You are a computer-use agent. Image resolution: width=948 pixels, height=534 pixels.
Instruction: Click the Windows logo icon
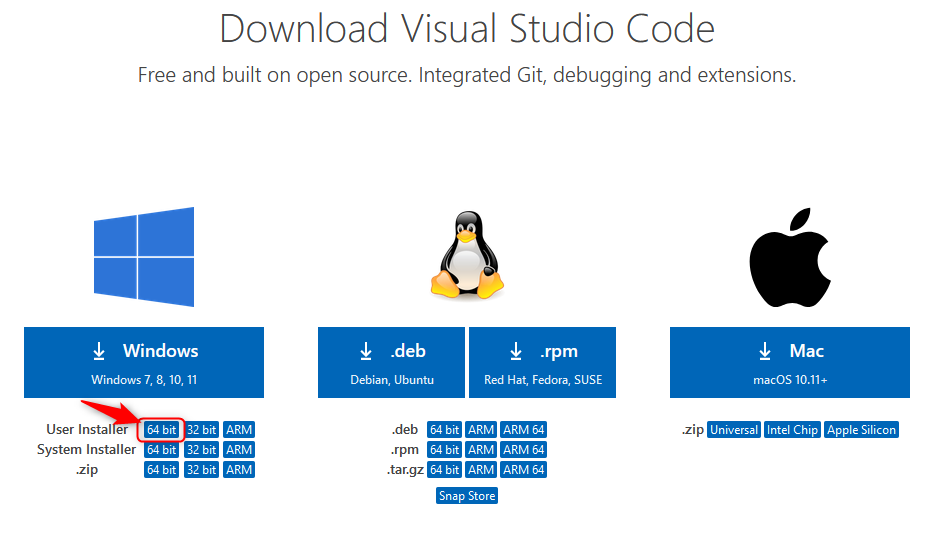click(144, 256)
